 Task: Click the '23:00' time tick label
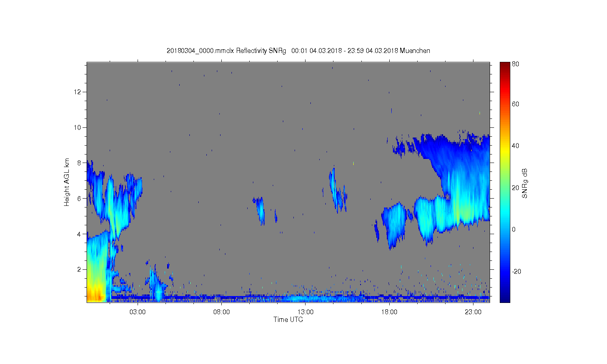coord(473,312)
